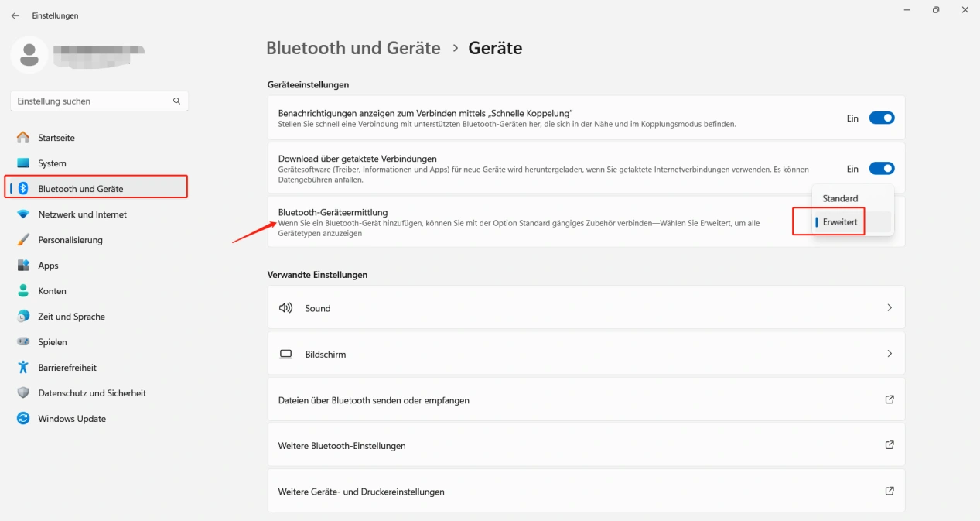980x521 pixels.
Task: Turn off the Schnelle Kopplung notifications toggle
Action: coord(881,118)
